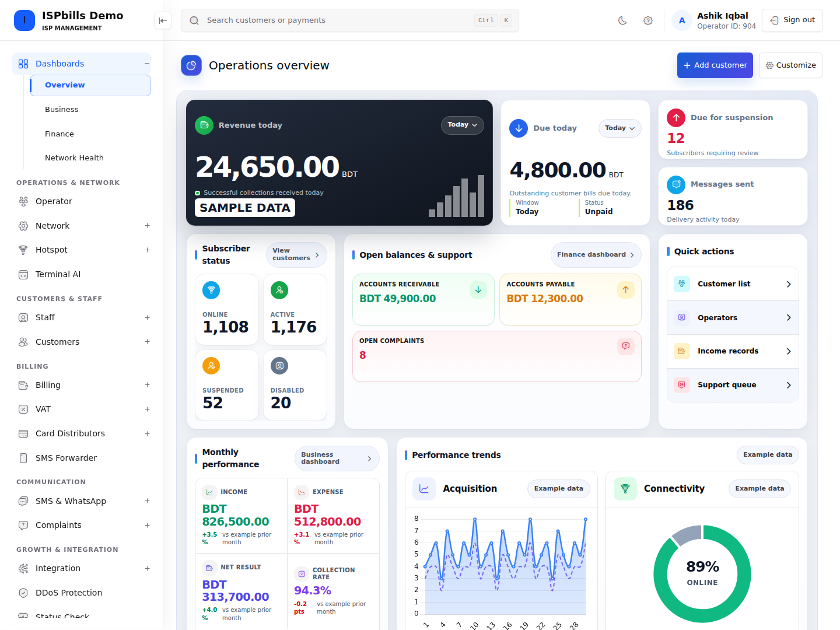
Task: Click the Accounts Payable arrow icon
Action: coord(626,290)
